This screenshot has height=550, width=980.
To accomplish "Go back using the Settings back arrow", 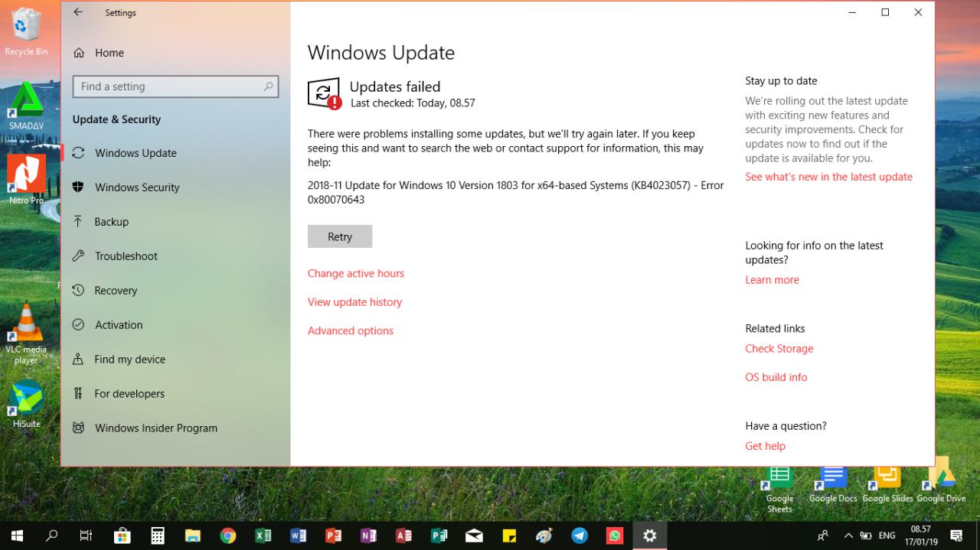I will [78, 13].
